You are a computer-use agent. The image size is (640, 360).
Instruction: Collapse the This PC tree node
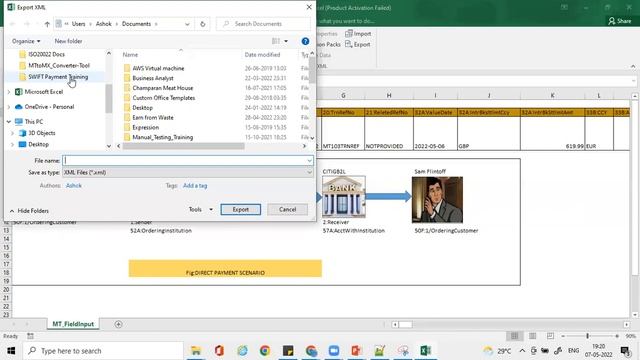[x=9, y=122]
